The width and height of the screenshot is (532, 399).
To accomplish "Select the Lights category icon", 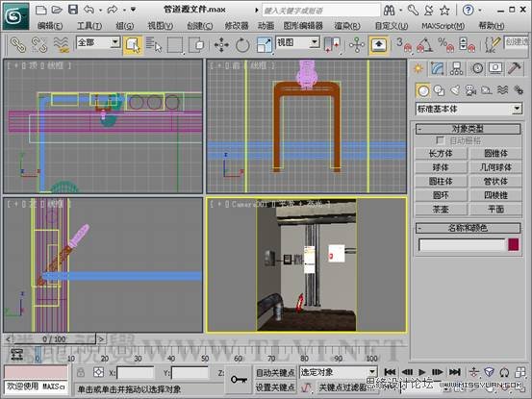I will point(455,90).
